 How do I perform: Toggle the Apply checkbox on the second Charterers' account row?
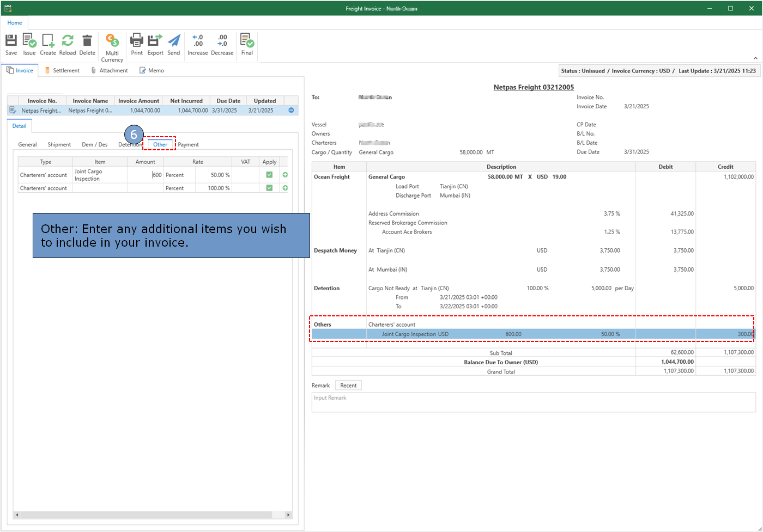269,188
